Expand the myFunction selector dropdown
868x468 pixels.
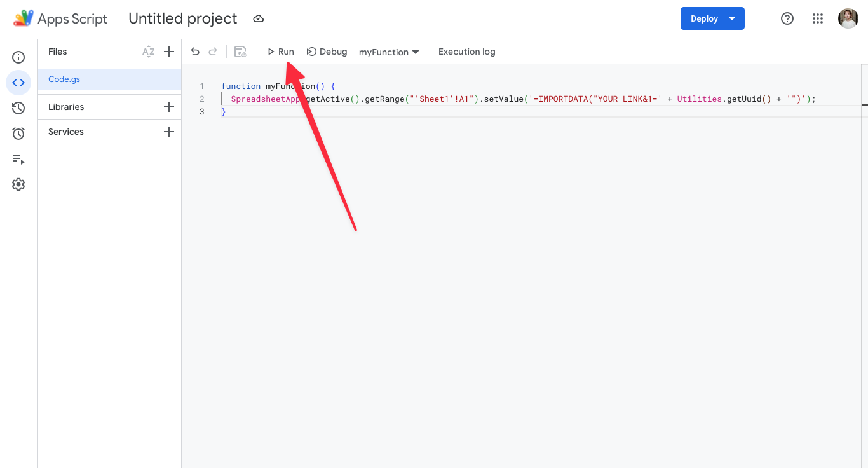click(x=389, y=52)
